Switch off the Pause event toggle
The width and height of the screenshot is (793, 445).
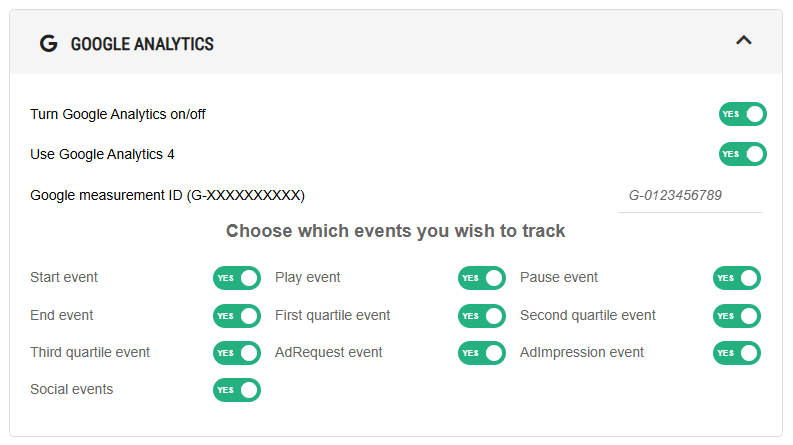pyautogui.click(x=737, y=278)
